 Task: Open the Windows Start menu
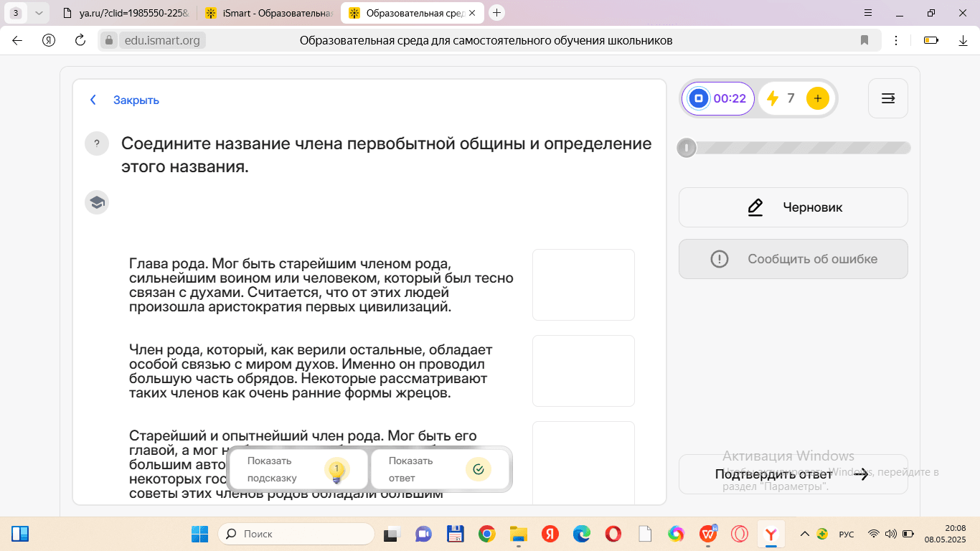[199, 534]
